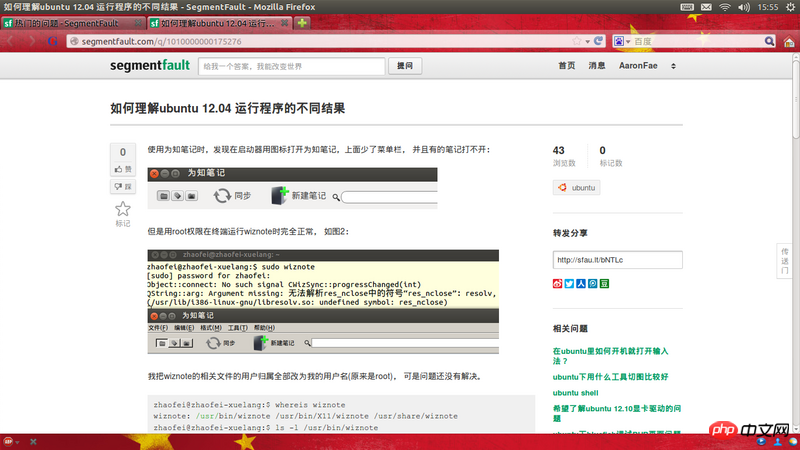The width and height of the screenshot is (800, 450).
Task: Click the 传送门 side tab
Action: pyautogui.click(x=784, y=261)
